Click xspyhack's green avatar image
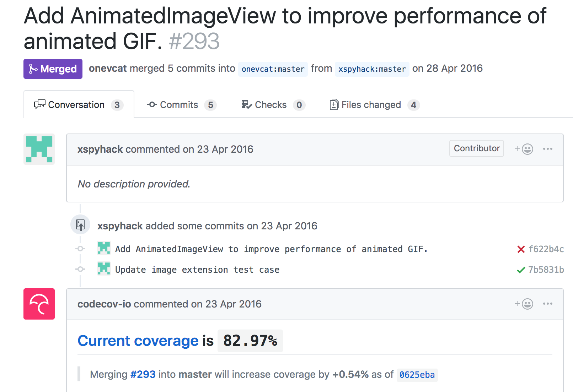This screenshot has width=573, height=392. click(39, 149)
